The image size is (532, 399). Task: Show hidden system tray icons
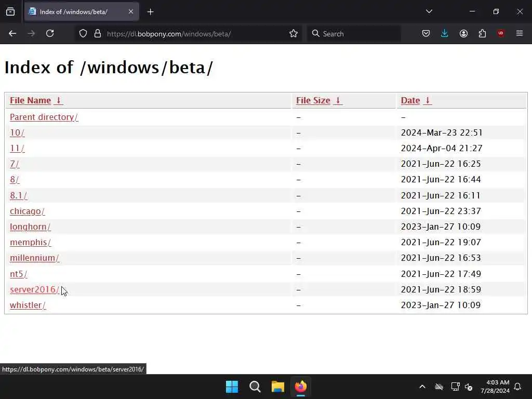point(422,387)
